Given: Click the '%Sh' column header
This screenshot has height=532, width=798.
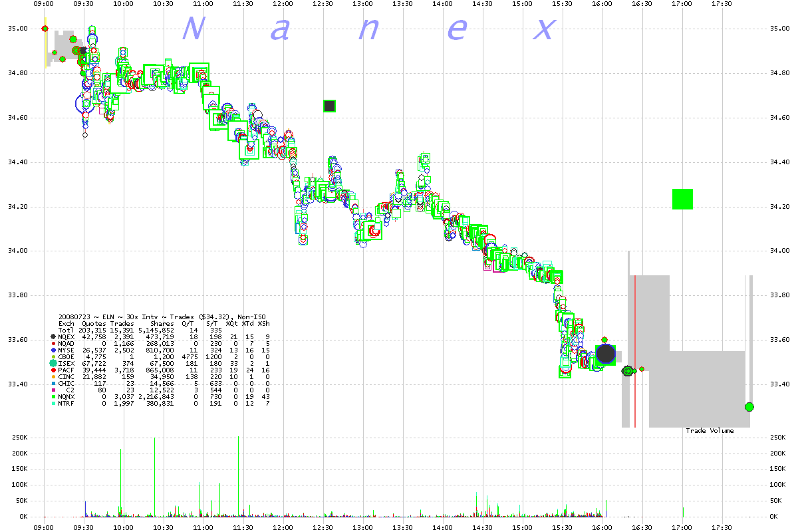Looking at the screenshot, I should tap(264, 324).
